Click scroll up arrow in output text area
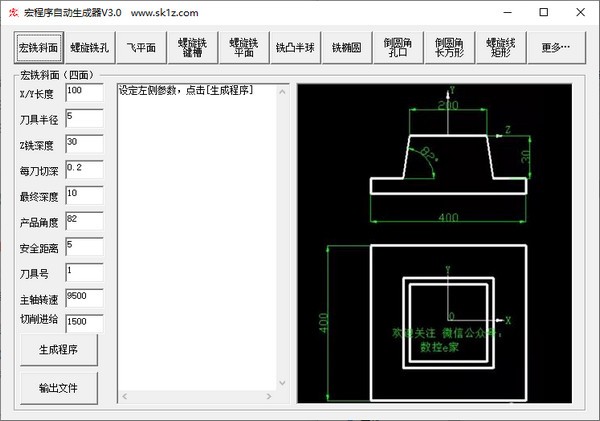Screen dimensions: 600x421 [x=282, y=92]
